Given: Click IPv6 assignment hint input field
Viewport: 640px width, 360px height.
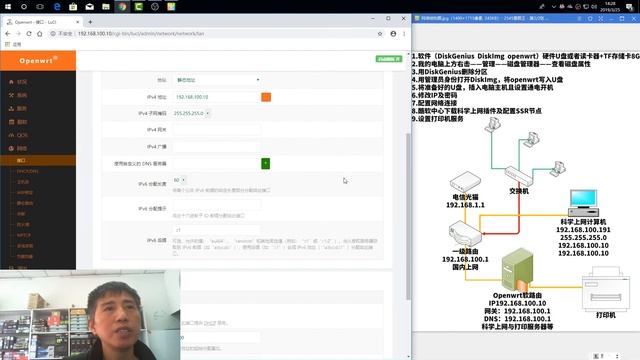Looking at the screenshot, I should pos(216,205).
